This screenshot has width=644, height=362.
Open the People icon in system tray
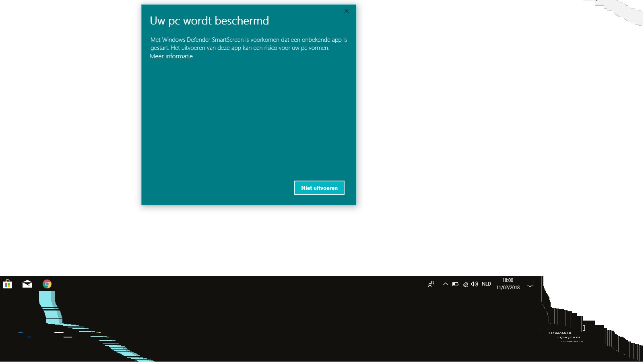[431, 284]
